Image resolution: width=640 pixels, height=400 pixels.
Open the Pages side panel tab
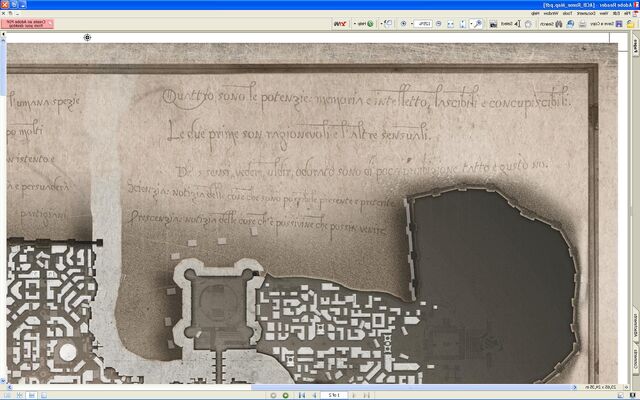pyautogui.click(x=636, y=46)
